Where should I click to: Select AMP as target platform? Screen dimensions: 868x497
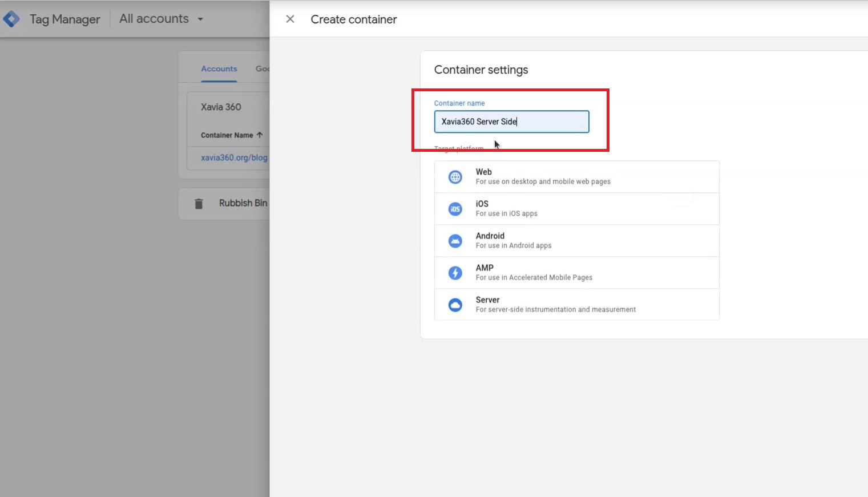pyautogui.click(x=576, y=273)
